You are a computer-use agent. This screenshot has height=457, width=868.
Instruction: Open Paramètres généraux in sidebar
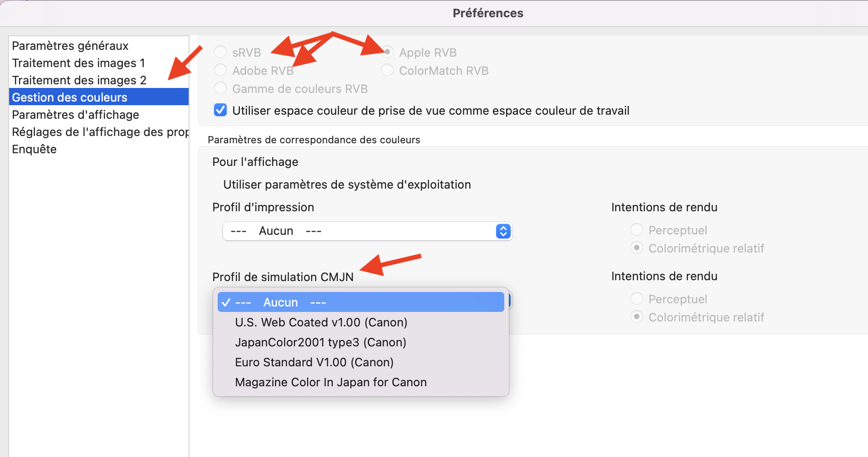[x=70, y=46]
